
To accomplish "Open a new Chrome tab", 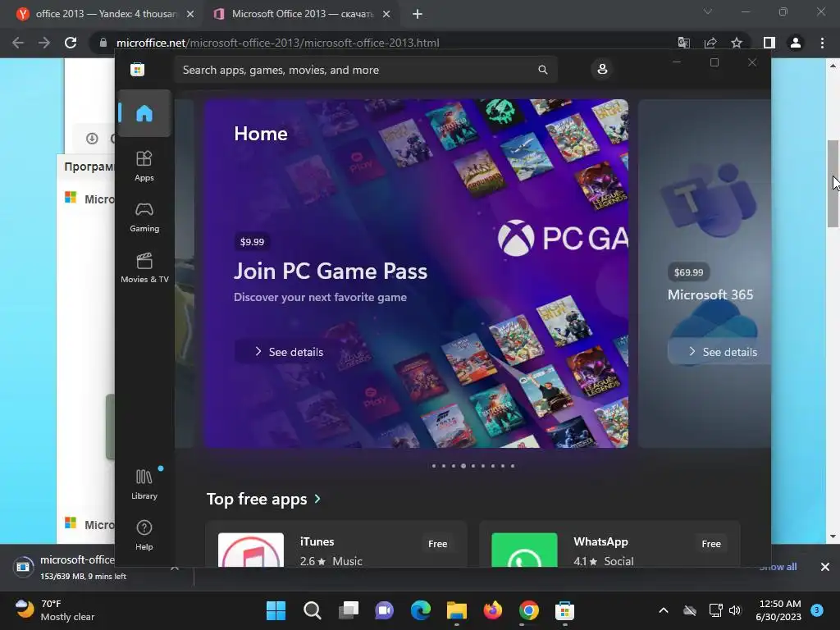I will (x=418, y=14).
